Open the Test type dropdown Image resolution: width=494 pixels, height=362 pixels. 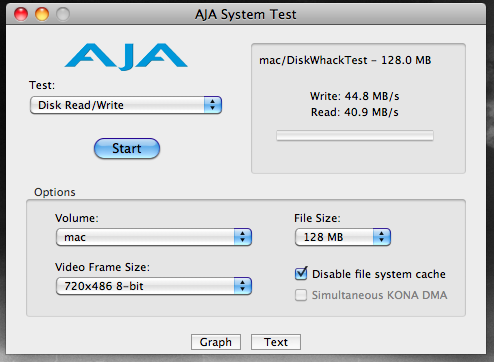[x=126, y=105]
